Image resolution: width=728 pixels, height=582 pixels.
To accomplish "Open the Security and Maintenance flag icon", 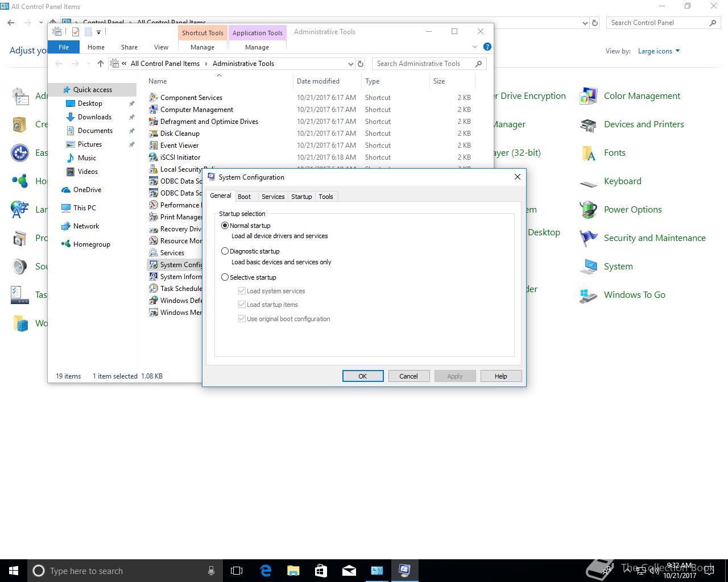I will pyautogui.click(x=588, y=238).
